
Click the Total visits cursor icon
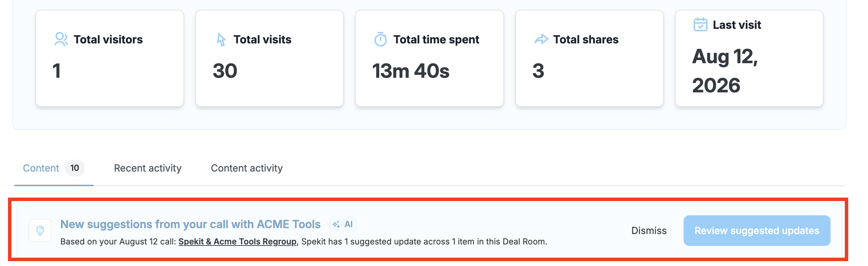tap(221, 39)
